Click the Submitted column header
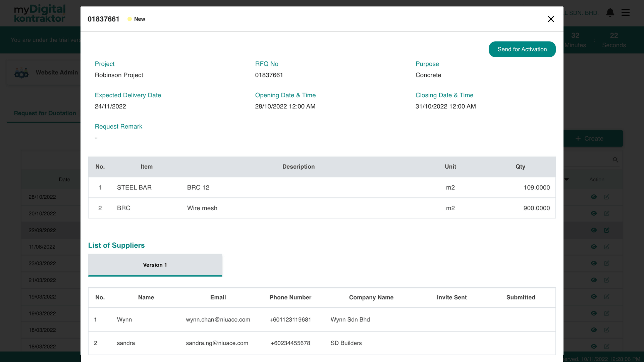644x362 pixels. [x=521, y=297]
